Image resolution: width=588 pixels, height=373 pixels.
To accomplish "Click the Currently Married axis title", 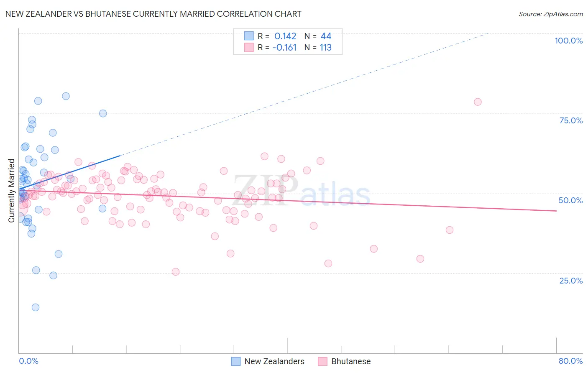I will [11, 191].
